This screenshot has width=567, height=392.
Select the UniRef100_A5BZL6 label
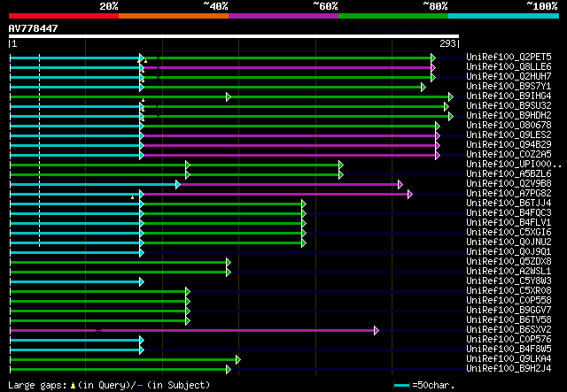pos(509,174)
